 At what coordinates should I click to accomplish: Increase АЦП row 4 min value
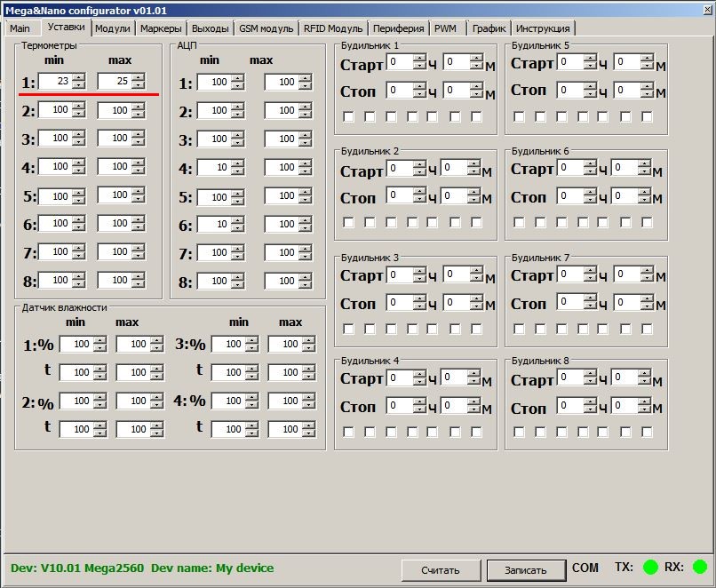[238, 164]
